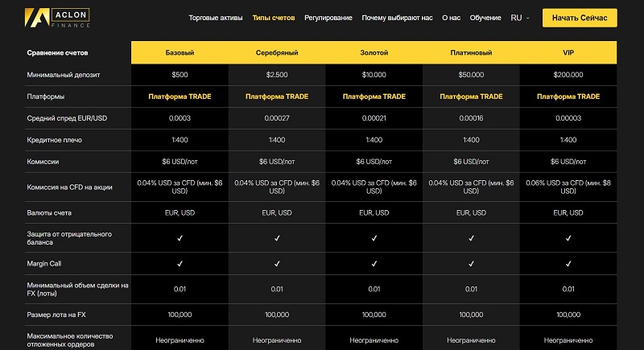This screenshot has width=644, height=350.
Task: Click Платформа TRADE link in Серебряный column
Action: 277,97
